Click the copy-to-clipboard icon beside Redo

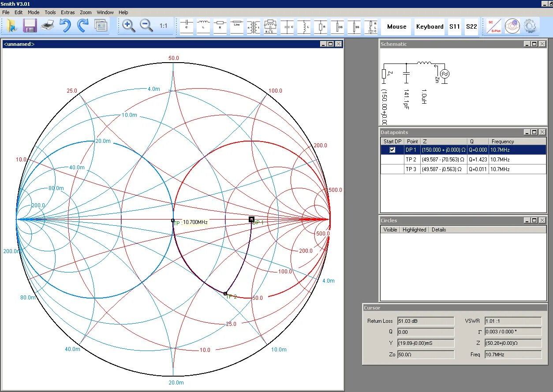click(x=101, y=26)
